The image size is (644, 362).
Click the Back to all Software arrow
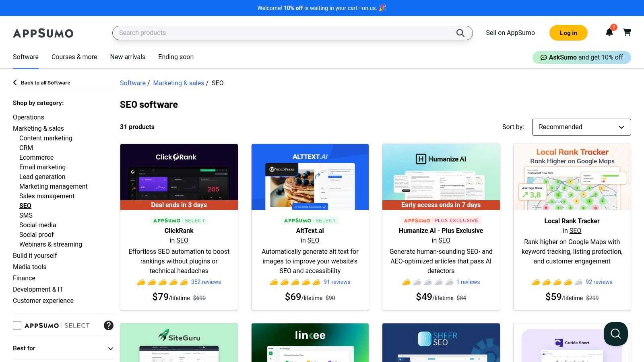coord(15,82)
